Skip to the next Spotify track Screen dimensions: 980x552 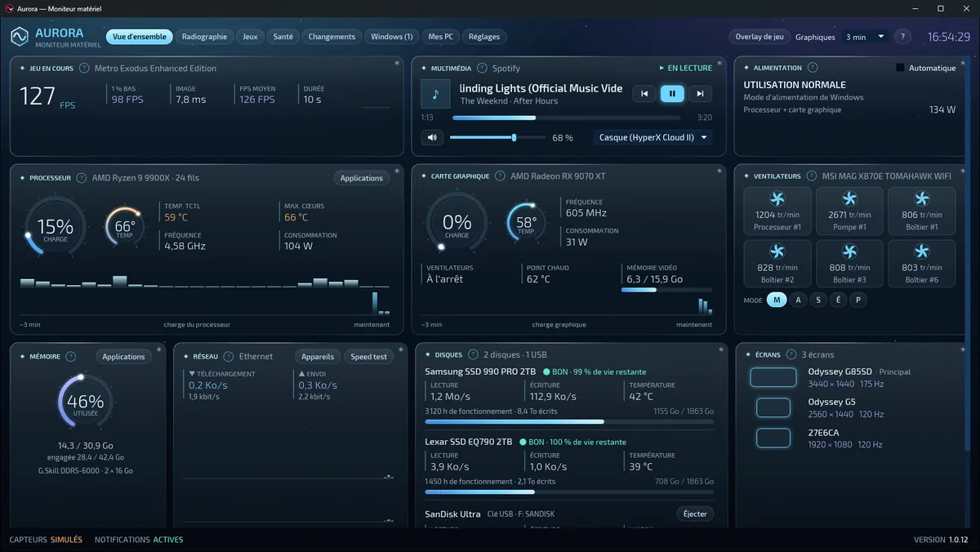pyautogui.click(x=700, y=94)
